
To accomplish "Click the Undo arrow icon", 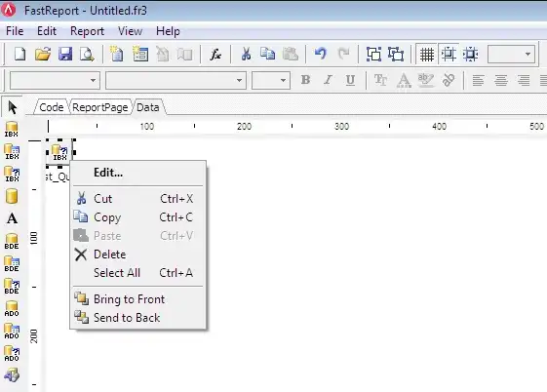I will coord(321,54).
